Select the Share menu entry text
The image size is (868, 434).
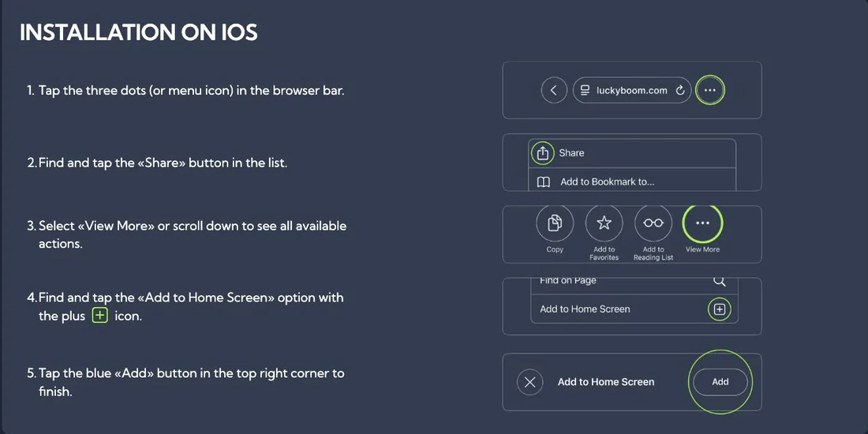(x=571, y=153)
